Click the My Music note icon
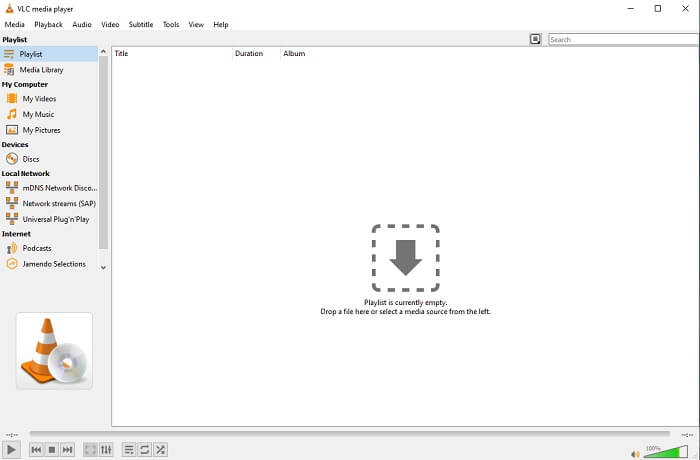This screenshot has width=700, height=460. pyautogui.click(x=12, y=114)
